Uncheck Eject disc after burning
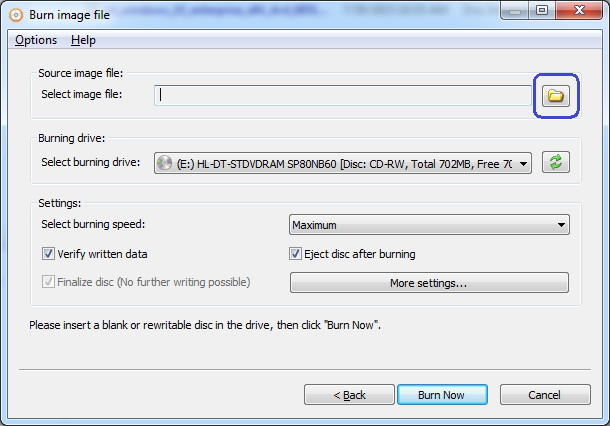Screen dimensions: 610x426 coord(295,254)
